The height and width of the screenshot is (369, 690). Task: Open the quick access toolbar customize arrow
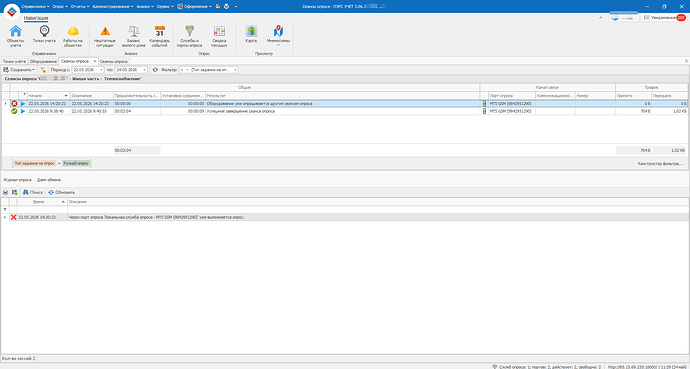236,7
